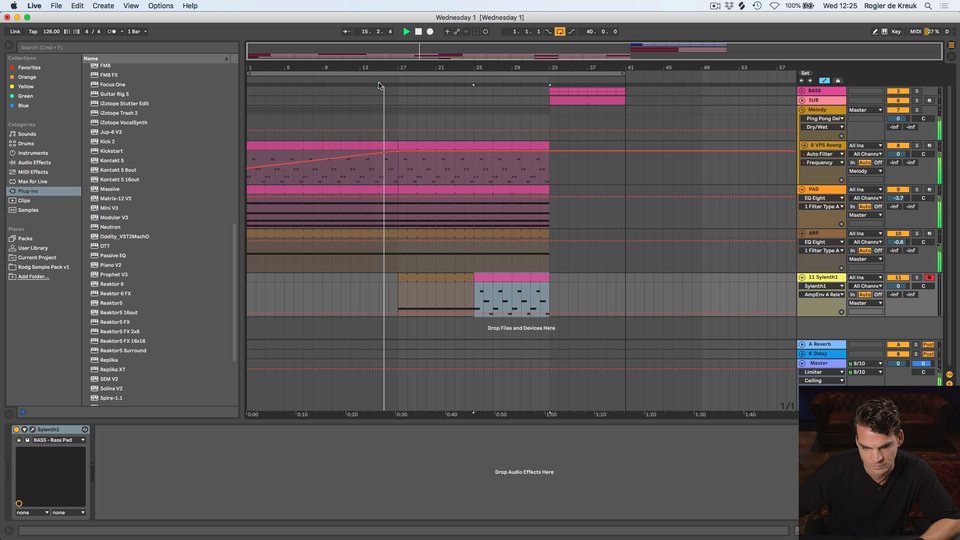This screenshot has width=960, height=540.
Task: Toggle BASS track activator number 3
Action: coord(898,91)
